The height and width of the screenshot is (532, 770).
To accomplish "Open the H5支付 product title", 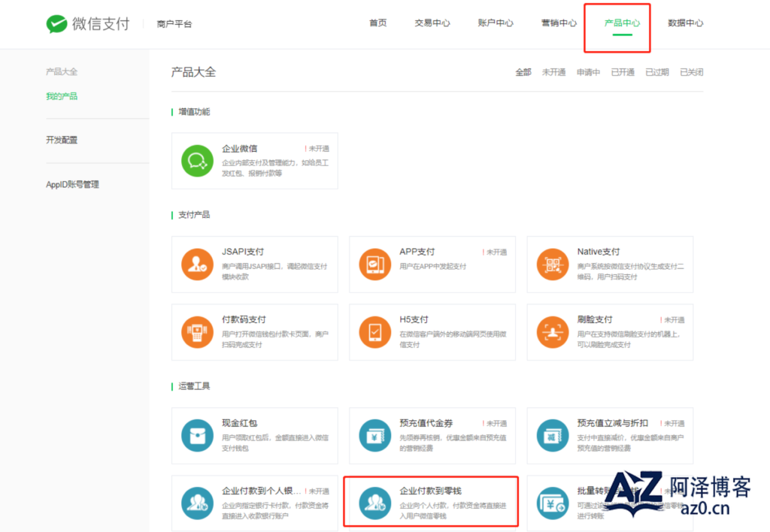I will (x=414, y=319).
